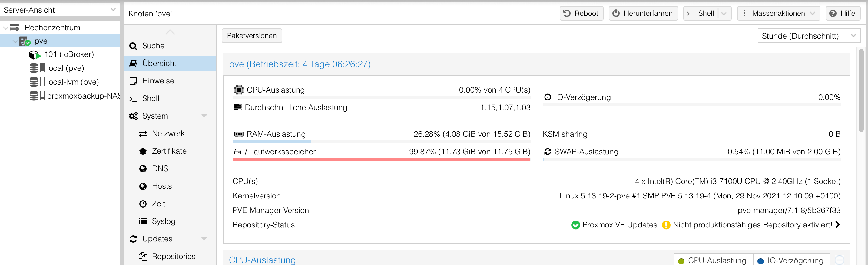Click the pve node server icon

coord(25,41)
